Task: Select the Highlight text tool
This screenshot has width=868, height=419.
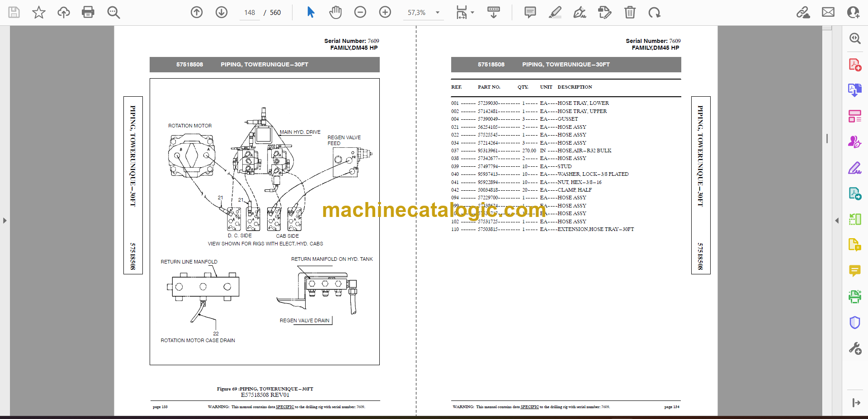Action: coord(555,12)
